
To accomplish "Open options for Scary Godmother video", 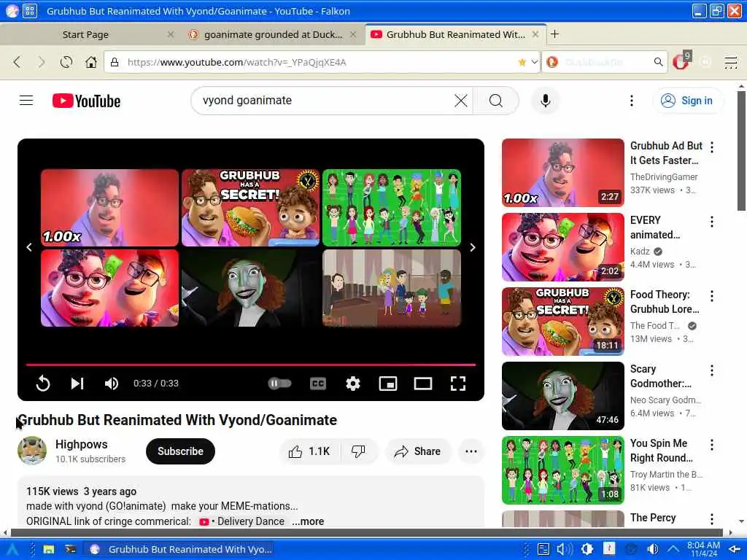I will point(712,370).
